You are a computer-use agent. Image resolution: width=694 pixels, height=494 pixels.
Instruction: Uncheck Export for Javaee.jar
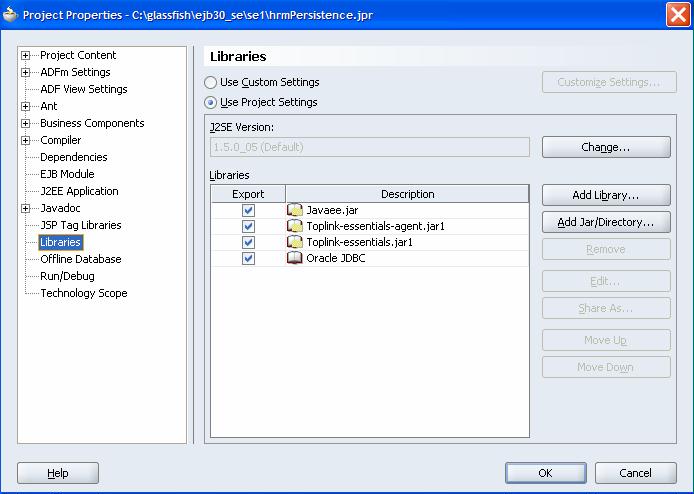(248, 210)
